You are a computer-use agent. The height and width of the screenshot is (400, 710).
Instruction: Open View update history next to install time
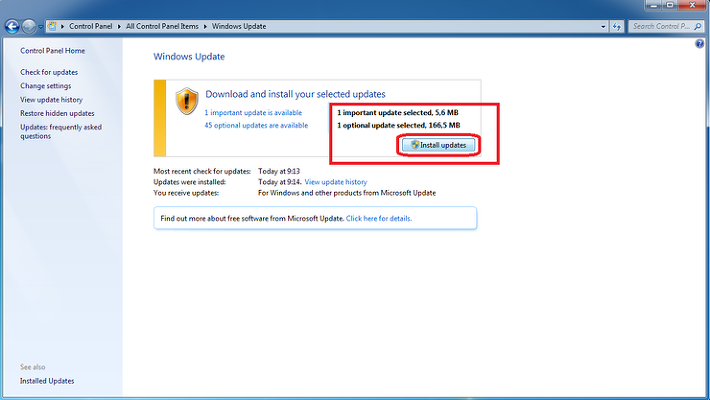pyautogui.click(x=336, y=182)
